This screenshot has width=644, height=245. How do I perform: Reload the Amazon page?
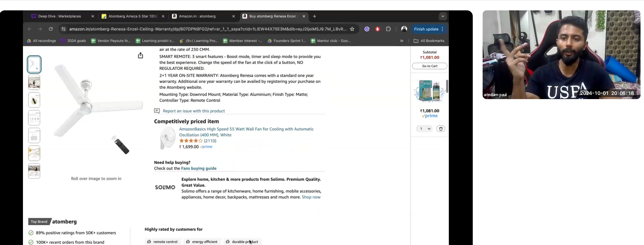pyautogui.click(x=51, y=29)
